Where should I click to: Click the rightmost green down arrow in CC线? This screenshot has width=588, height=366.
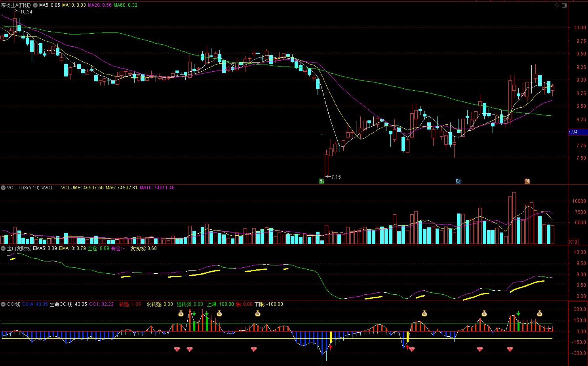518,314
